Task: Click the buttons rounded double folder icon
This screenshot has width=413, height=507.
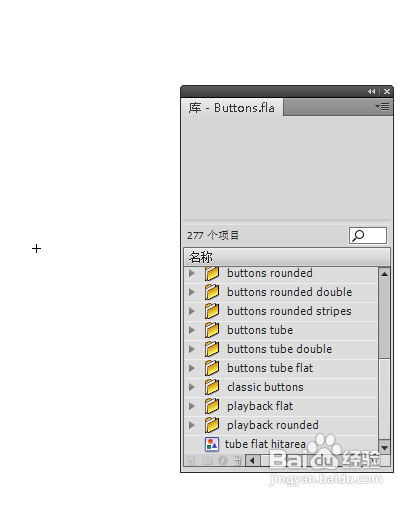Action: pyautogui.click(x=212, y=292)
